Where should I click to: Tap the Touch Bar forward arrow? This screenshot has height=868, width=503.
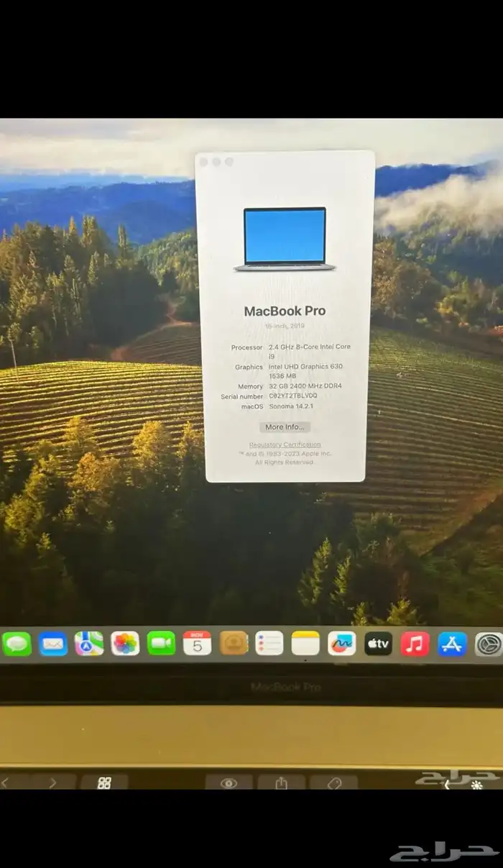click(x=52, y=783)
